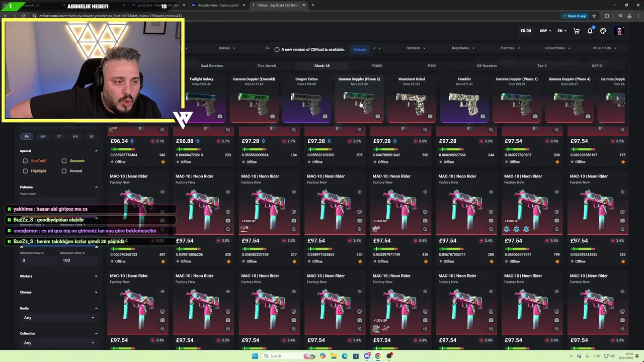Open the user profile avatar

(x=619, y=31)
